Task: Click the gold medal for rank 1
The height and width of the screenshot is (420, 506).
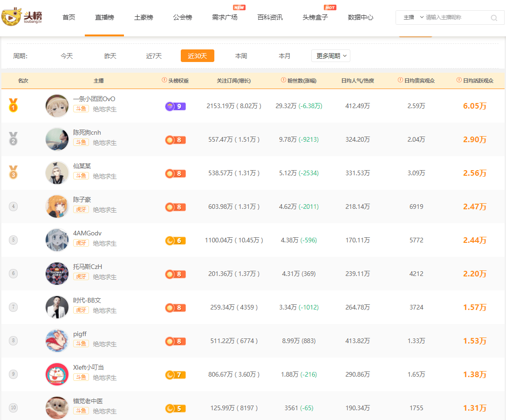Action: [12, 106]
